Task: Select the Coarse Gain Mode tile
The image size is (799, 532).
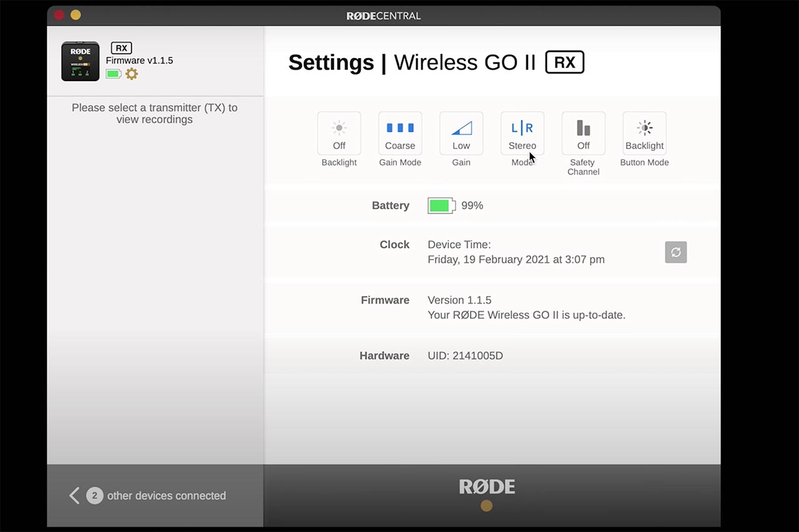Action: point(400,133)
